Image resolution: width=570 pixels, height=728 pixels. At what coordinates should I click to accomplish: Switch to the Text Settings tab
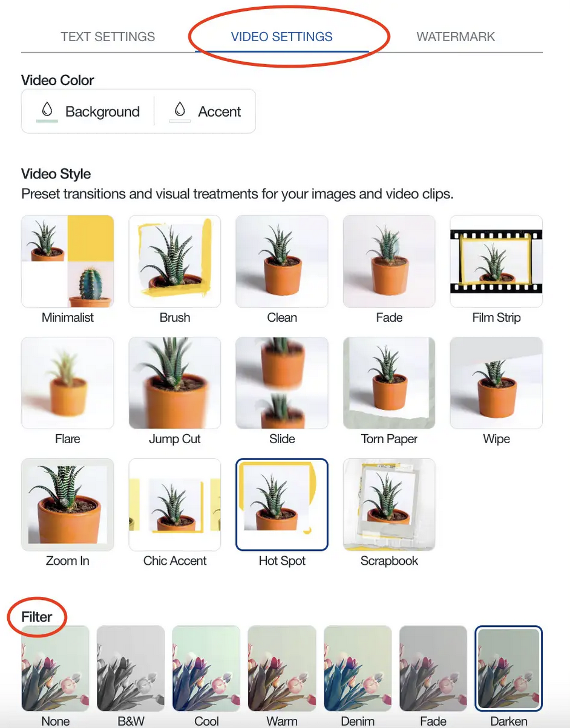108,37
